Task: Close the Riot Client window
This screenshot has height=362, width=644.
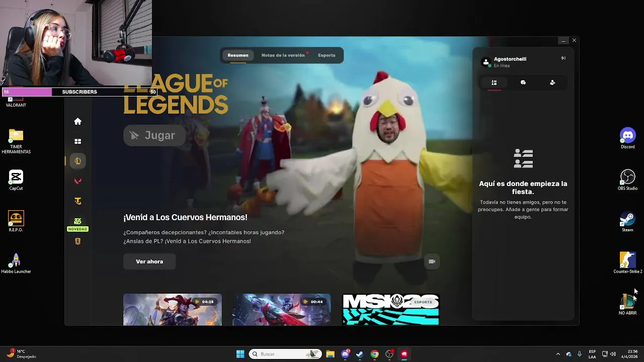Action: 574,41
